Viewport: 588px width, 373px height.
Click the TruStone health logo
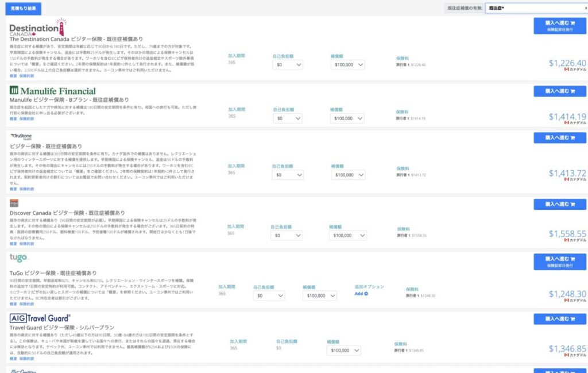(x=21, y=137)
